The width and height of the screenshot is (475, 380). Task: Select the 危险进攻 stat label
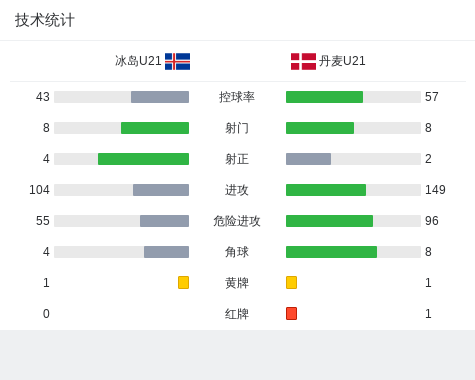click(237, 221)
